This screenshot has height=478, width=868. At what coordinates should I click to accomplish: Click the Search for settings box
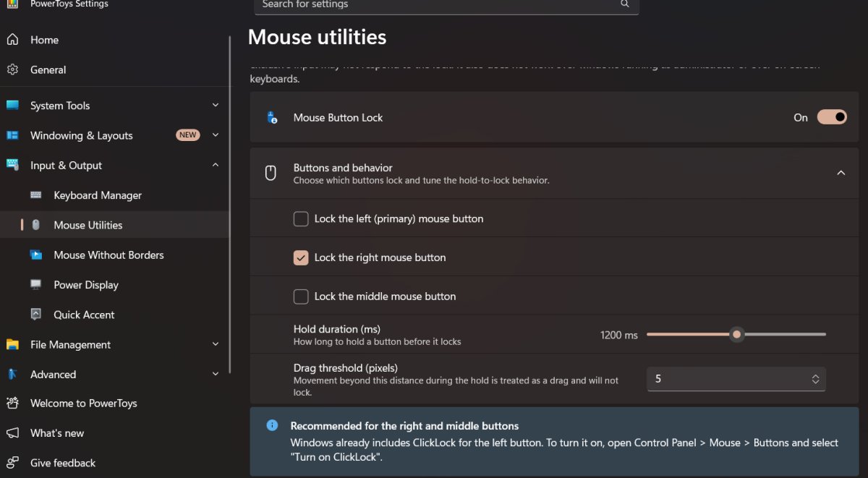(x=446, y=6)
